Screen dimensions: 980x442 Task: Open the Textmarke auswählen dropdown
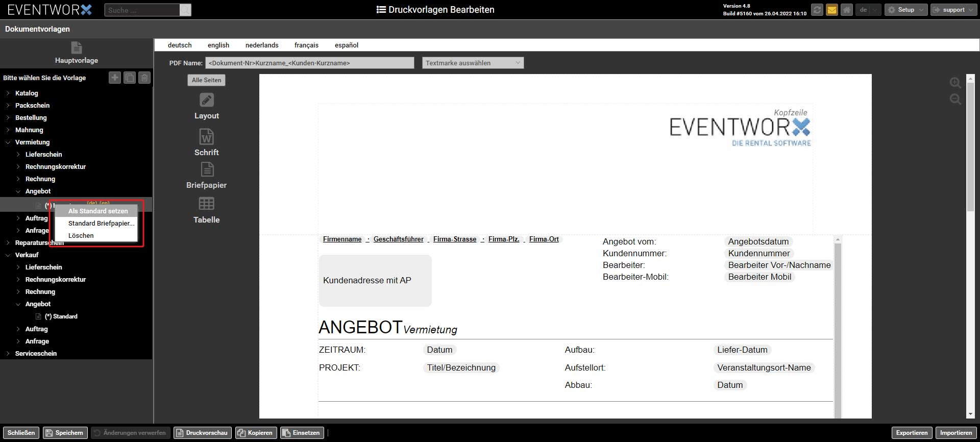click(473, 63)
